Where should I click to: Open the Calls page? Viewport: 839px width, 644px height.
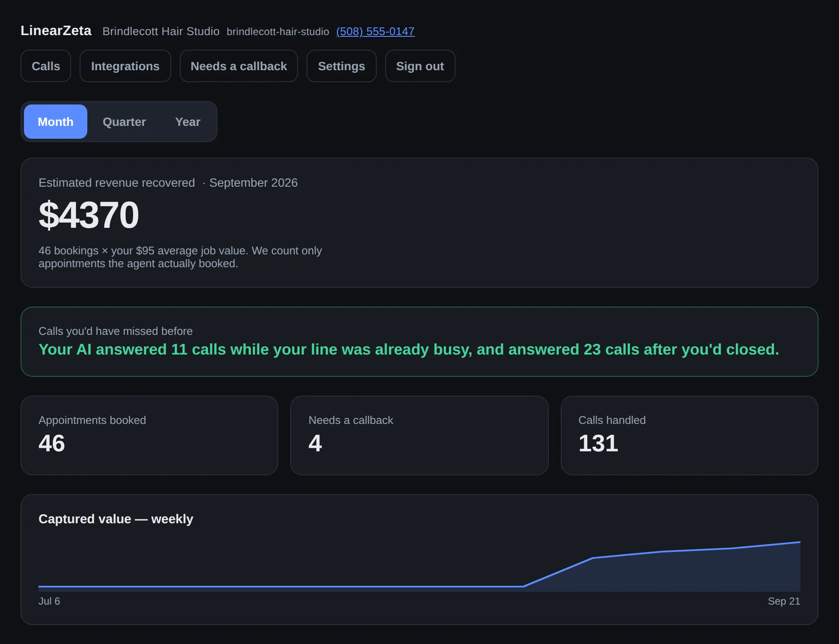(x=46, y=66)
